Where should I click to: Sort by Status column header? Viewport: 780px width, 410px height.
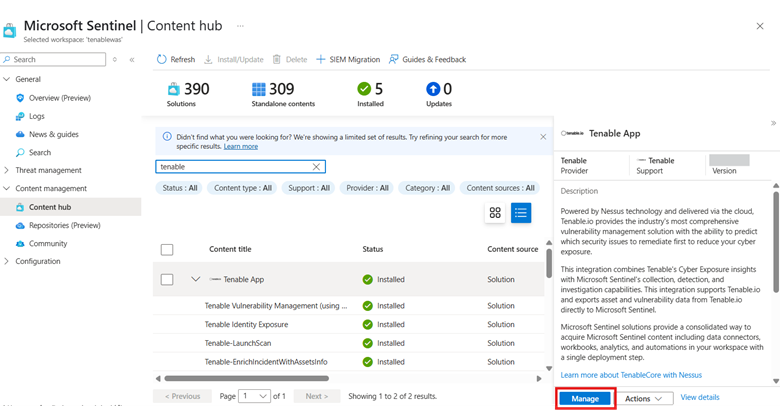coord(373,249)
